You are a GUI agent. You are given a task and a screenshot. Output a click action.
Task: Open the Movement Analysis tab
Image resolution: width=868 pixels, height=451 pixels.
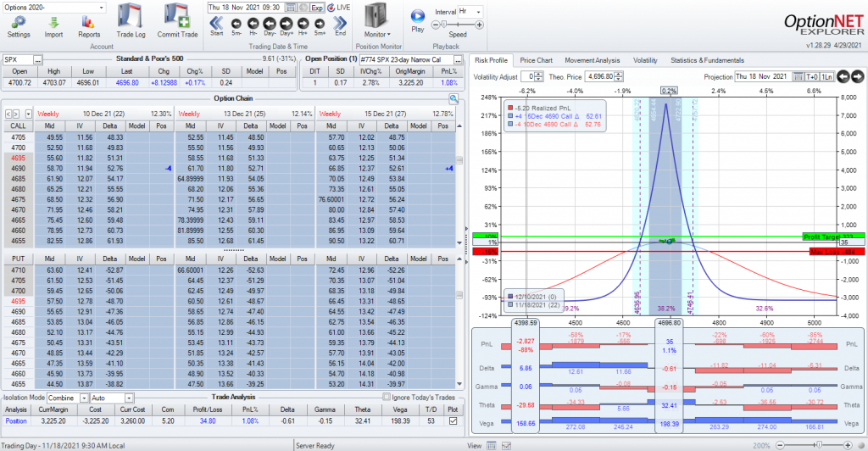(593, 60)
